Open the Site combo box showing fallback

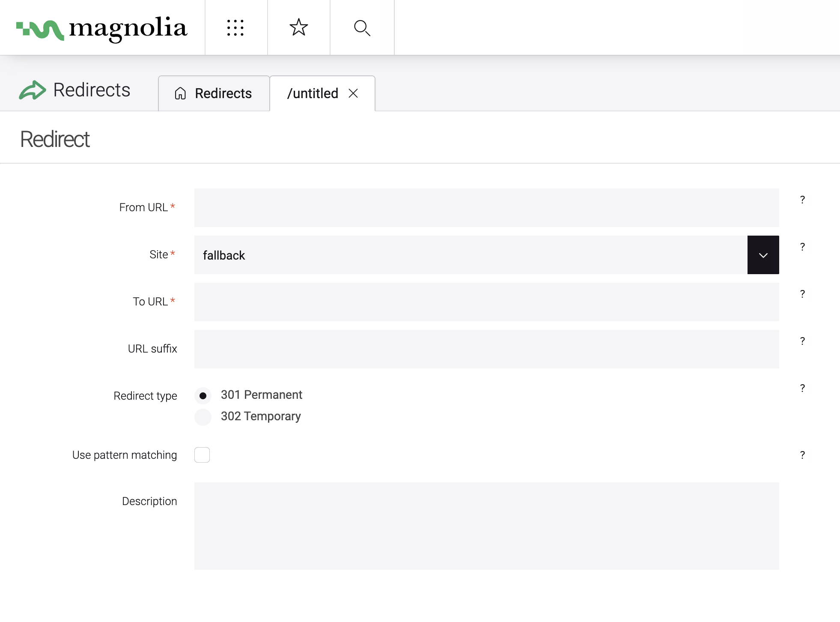470,255
